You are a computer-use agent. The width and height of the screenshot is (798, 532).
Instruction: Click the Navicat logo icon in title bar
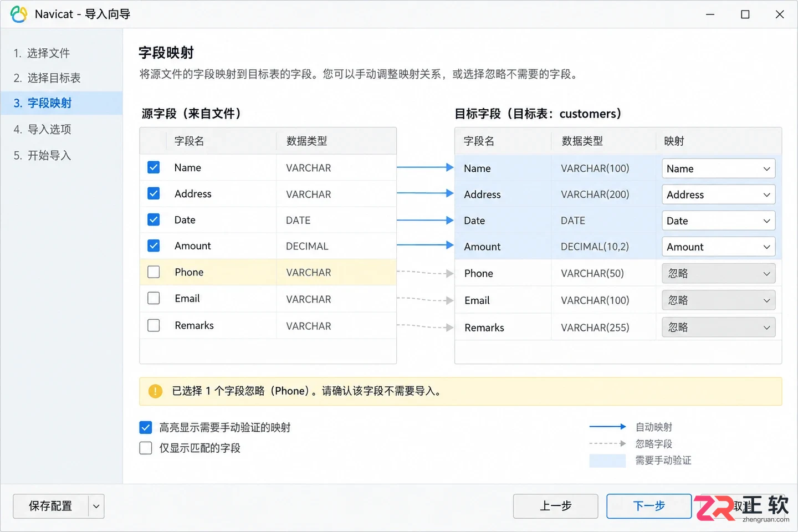(19, 14)
